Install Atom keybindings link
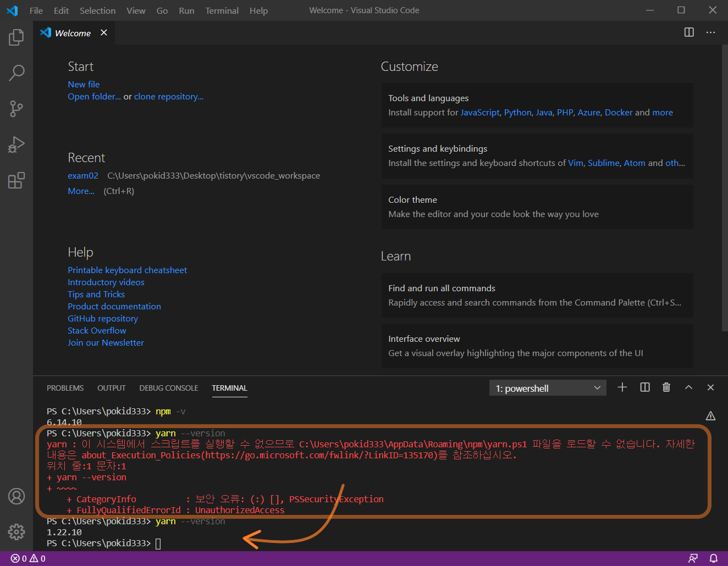This screenshot has width=728, height=566. pyautogui.click(x=635, y=163)
